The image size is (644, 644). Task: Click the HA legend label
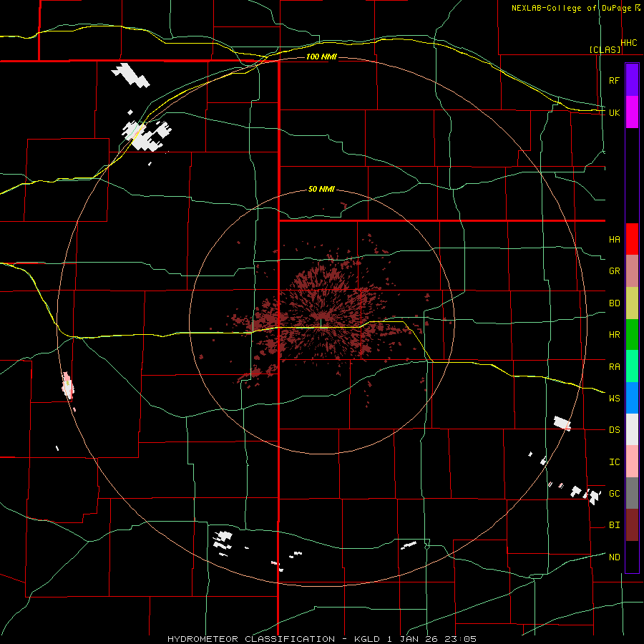[x=614, y=240]
